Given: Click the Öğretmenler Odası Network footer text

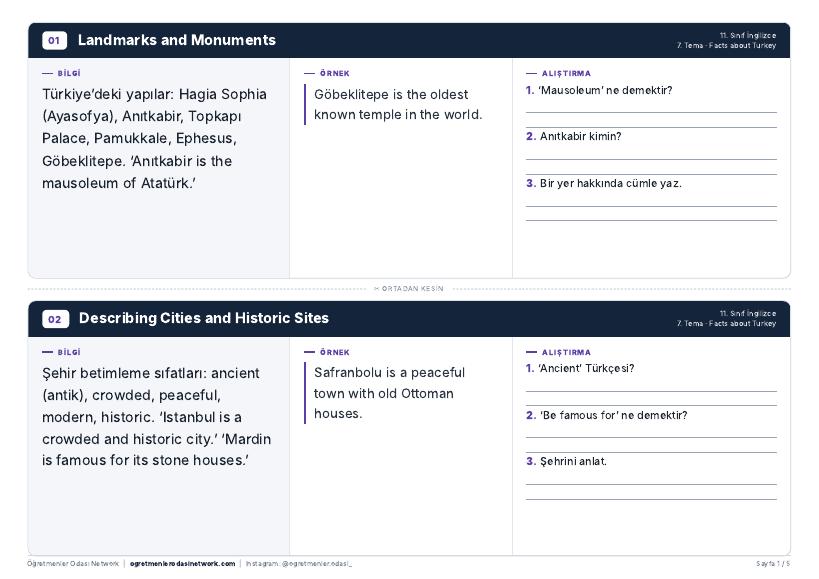Looking at the screenshot, I should pyautogui.click(x=73, y=564).
